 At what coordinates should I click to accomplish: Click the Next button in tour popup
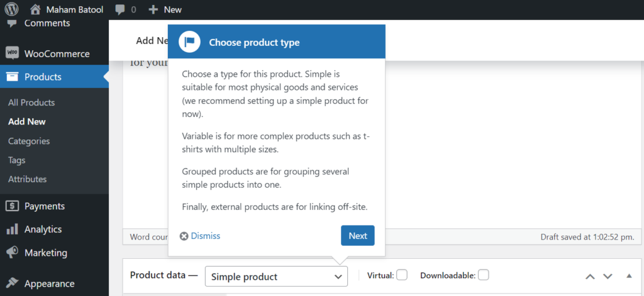pos(358,236)
